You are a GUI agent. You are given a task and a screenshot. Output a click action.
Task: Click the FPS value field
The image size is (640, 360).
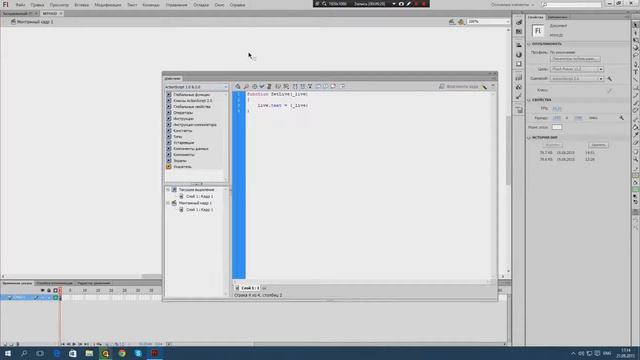[557, 109]
